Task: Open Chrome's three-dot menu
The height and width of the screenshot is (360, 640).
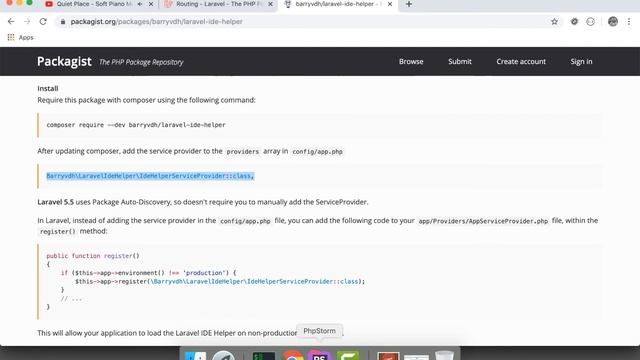Action: [629, 22]
